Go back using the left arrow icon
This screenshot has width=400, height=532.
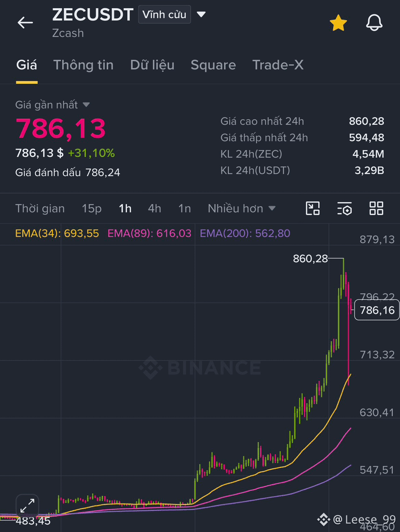pos(25,23)
